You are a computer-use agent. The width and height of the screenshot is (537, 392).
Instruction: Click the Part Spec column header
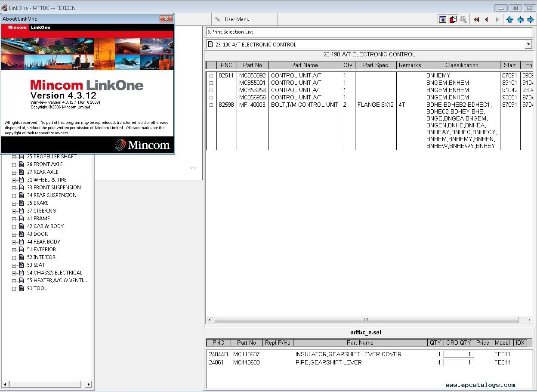pyautogui.click(x=376, y=65)
